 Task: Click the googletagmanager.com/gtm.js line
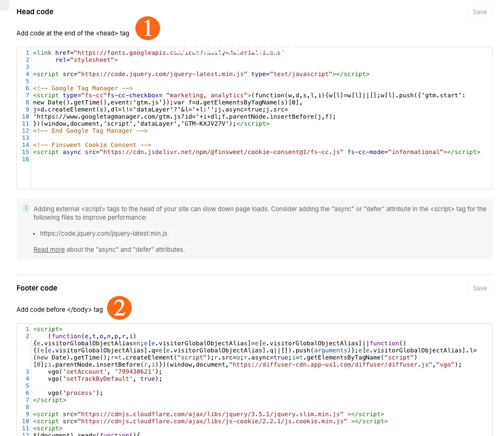click(x=184, y=116)
